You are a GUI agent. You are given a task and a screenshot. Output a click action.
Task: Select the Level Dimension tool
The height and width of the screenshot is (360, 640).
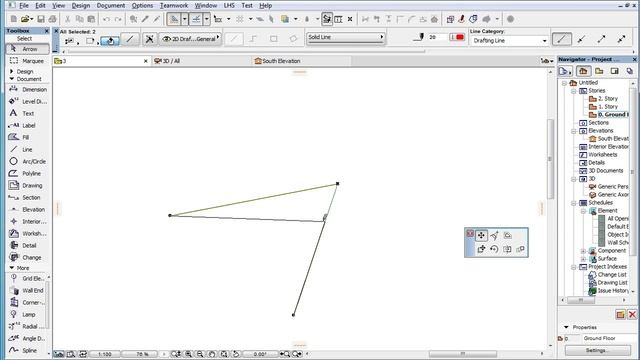[x=27, y=101]
